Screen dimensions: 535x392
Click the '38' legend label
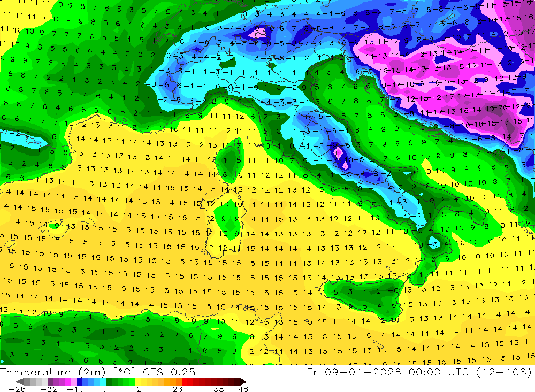(218, 389)
